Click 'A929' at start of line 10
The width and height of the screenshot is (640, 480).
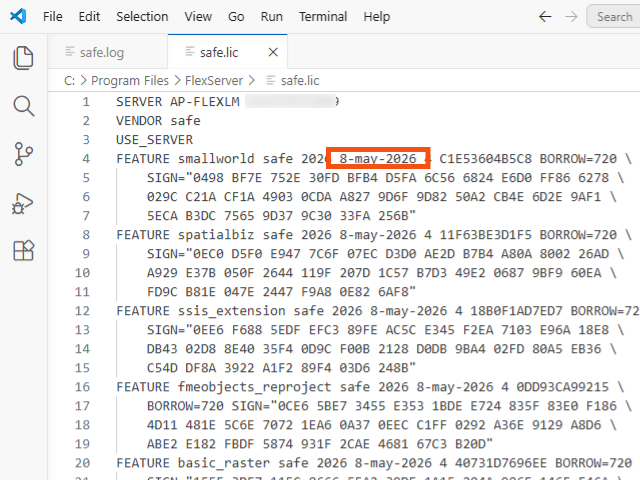[162, 273]
